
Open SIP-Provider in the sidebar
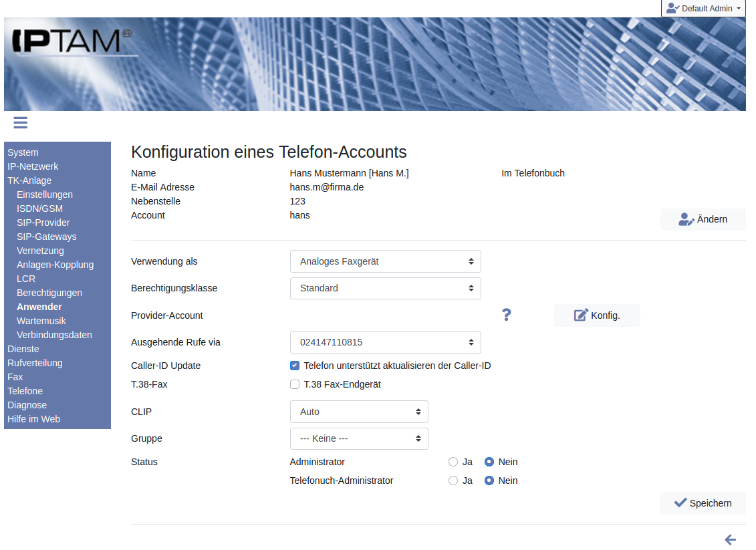click(x=43, y=223)
